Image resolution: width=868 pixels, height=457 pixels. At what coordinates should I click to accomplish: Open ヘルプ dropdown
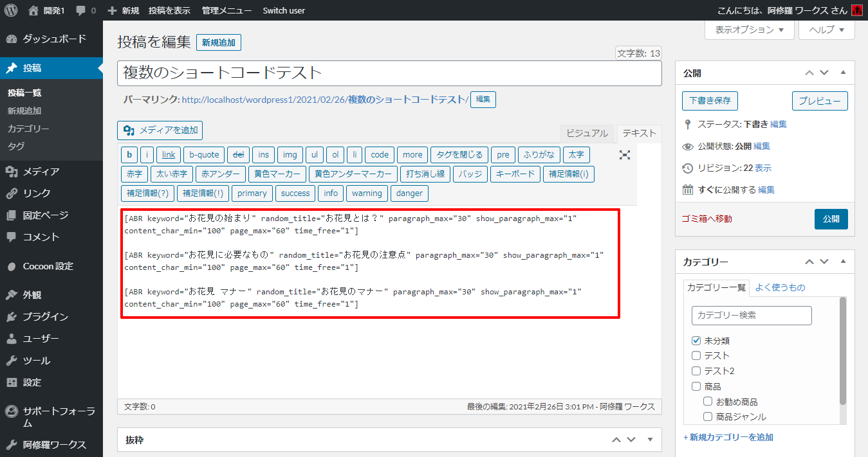(827, 30)
